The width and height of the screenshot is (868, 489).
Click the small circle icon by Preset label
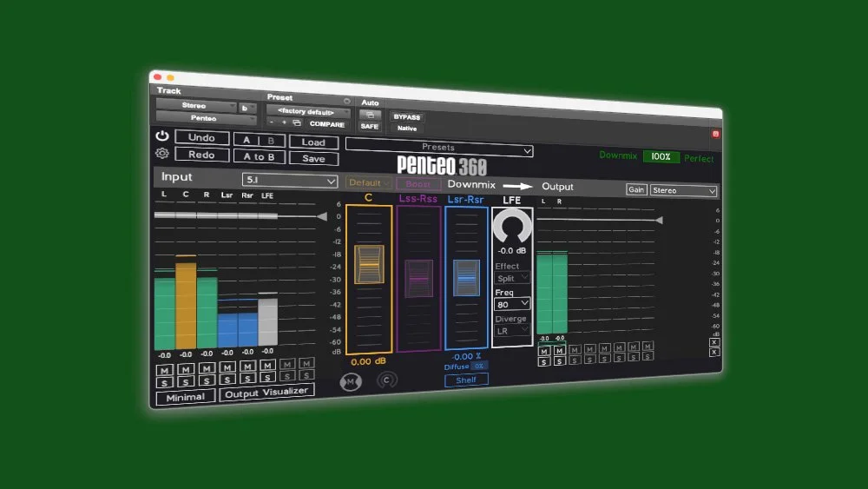click(x=346, y=101)
